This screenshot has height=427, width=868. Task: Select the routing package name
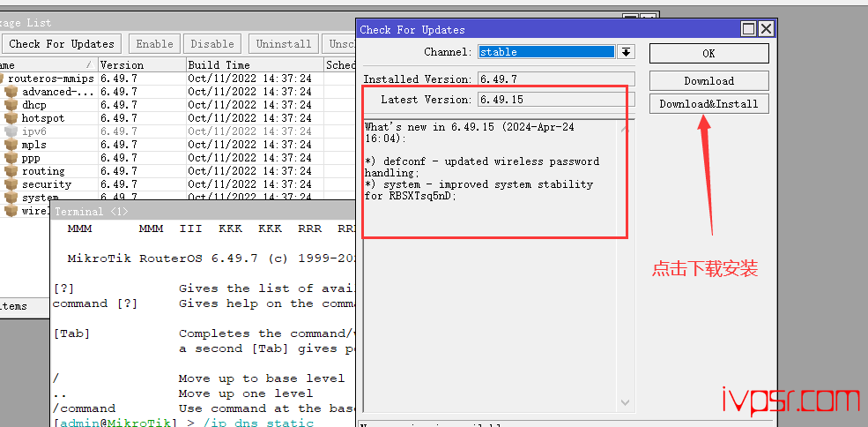(x=43, y=171)
